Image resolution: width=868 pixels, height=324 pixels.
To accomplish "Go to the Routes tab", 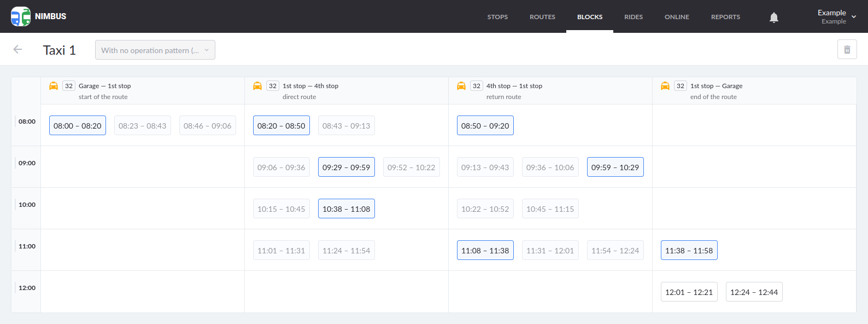I will tap(542, 17).
